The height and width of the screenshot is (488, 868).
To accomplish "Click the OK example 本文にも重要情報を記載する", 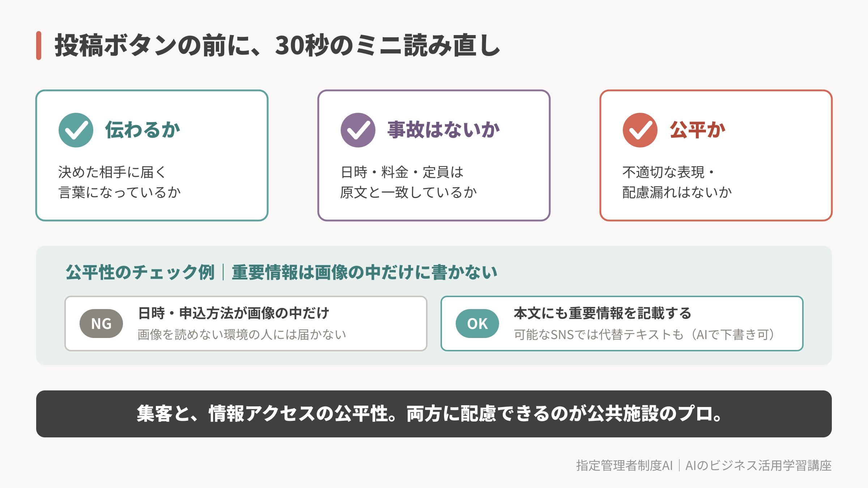I will pos(603,313).
